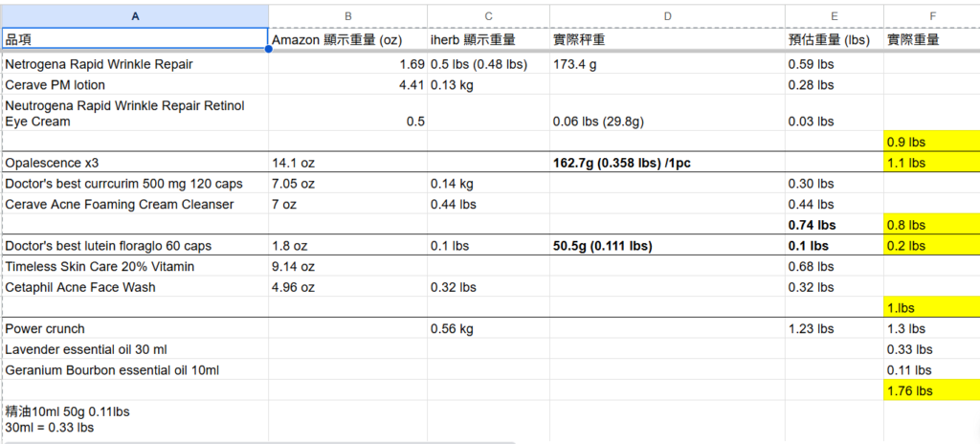
Task: Click the column E header
Action: click(834, 15)
